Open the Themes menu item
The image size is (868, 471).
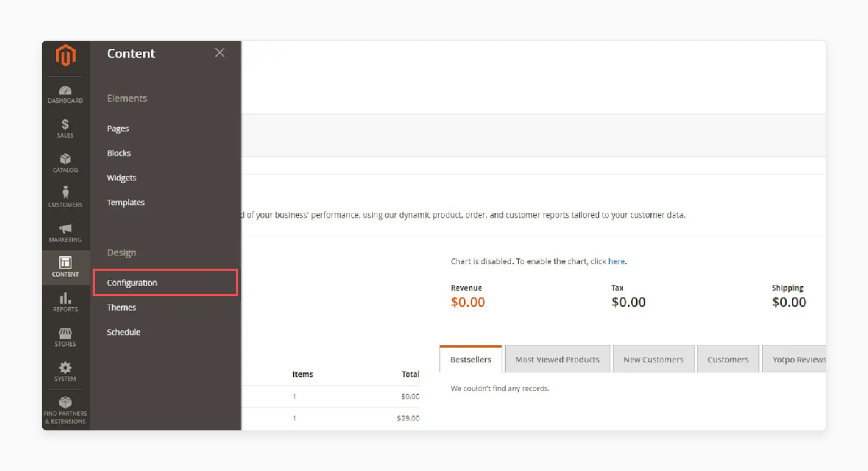click(x=122, y=307)
